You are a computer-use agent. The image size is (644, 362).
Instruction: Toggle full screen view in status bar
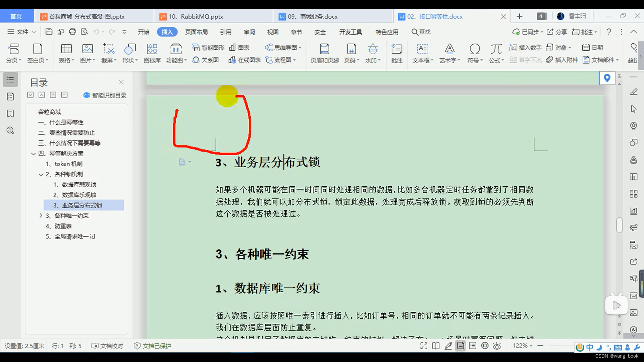click(423, 346)
